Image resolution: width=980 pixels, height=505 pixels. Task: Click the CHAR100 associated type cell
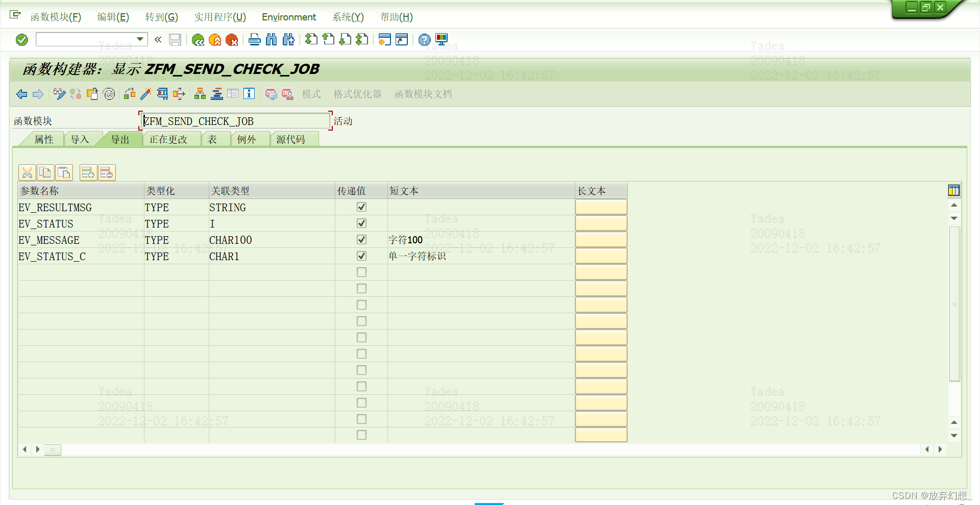coord(272,240)
